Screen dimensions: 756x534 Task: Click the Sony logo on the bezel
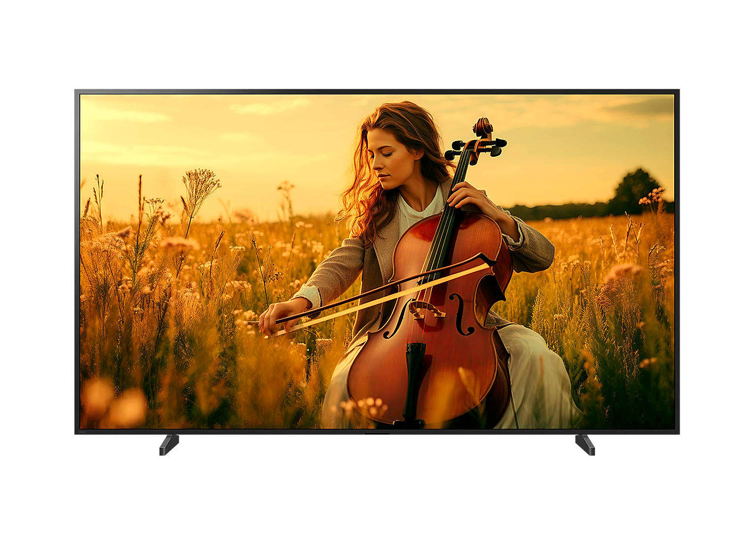tap(82, 431)
